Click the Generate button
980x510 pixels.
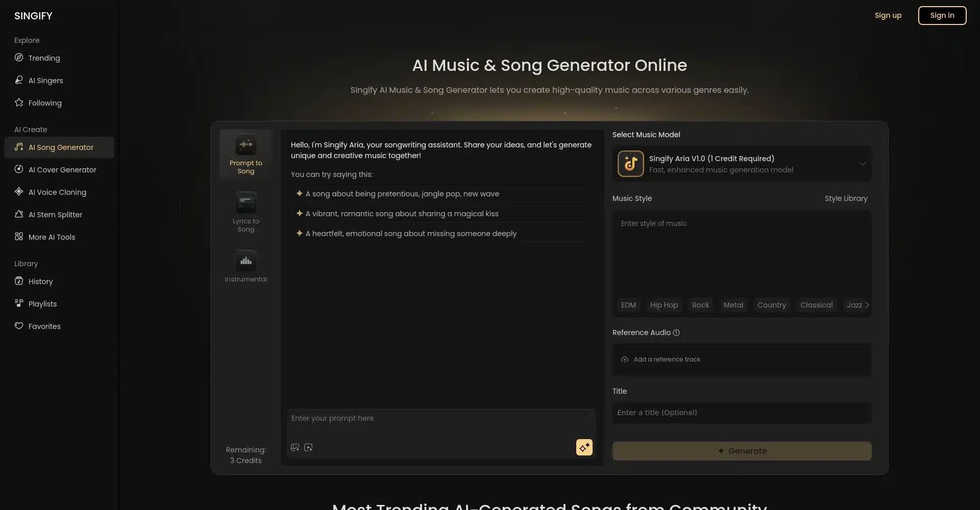pos(742,451)
